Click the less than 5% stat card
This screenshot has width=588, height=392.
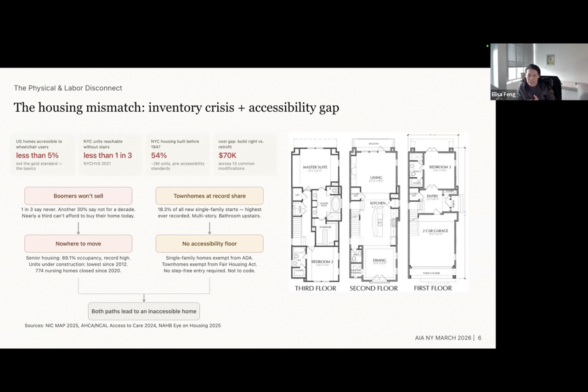43,155
